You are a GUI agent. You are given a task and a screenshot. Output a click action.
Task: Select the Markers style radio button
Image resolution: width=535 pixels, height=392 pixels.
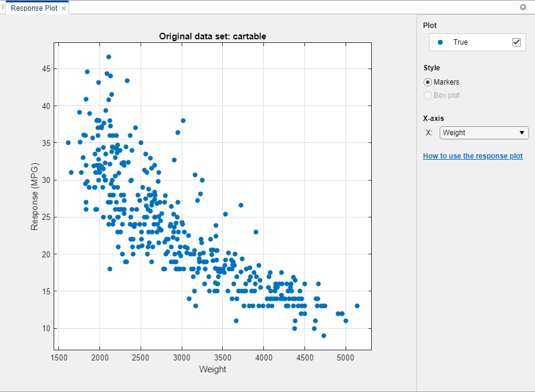click(x=428, y=82)
